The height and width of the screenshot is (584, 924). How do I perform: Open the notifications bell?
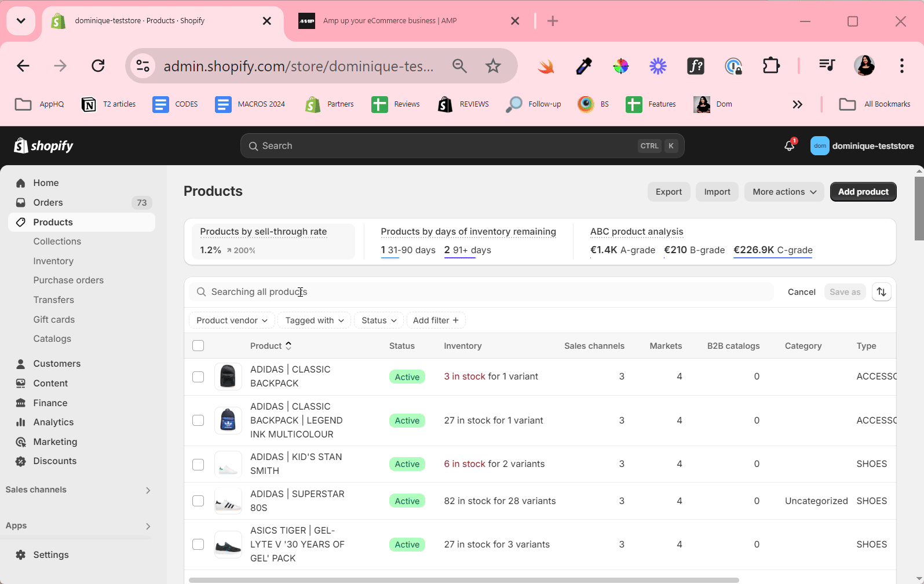click(x=790, y=145)
